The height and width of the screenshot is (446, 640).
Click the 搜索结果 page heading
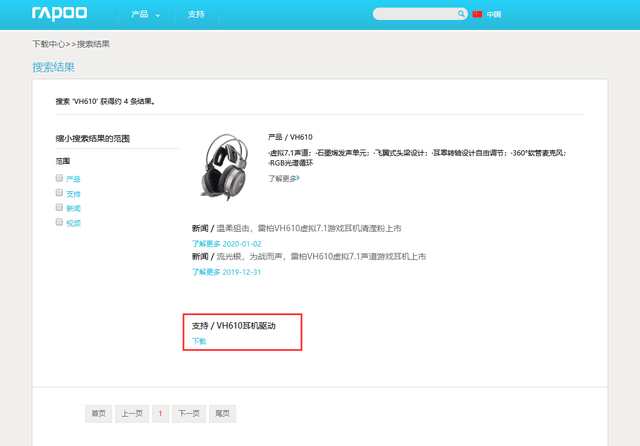(x=53, y=67)
